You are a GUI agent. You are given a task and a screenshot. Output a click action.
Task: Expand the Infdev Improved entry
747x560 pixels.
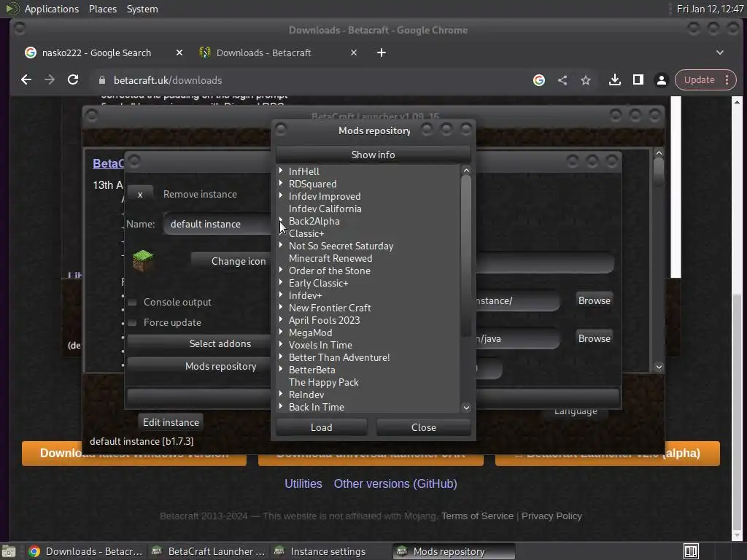[x=281, y=195]
